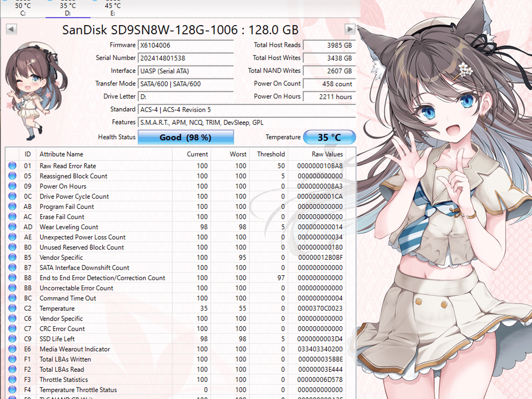
Task: Click status orb for Uncorrectable Error Count
Action: [12, 288]
